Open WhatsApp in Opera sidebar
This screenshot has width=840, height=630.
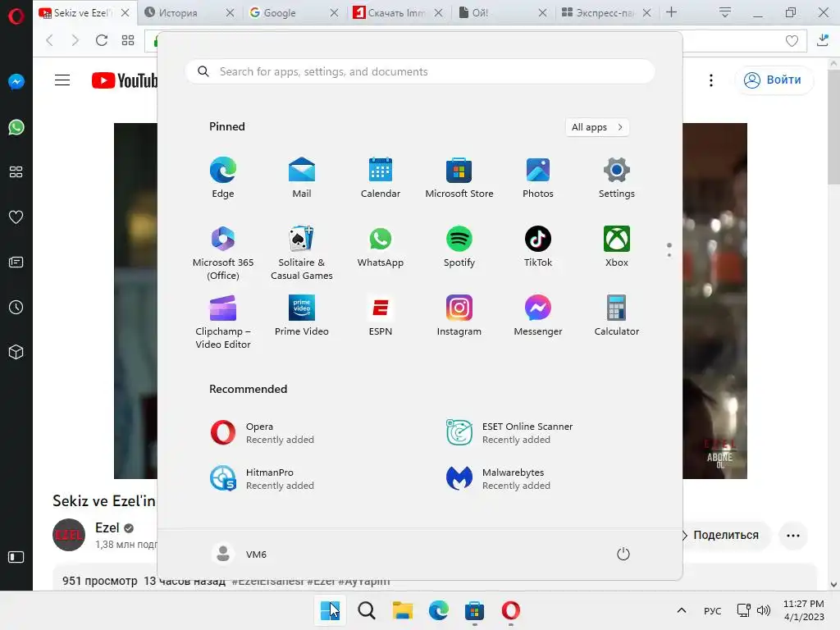pos(16,127)
